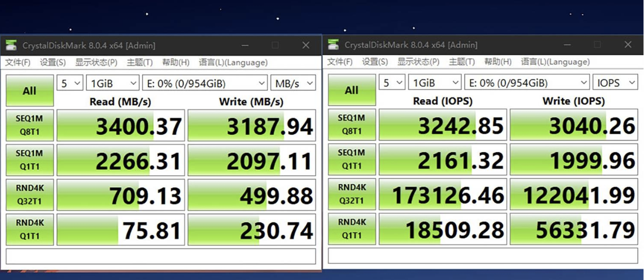Click write value 230.74
The image size is (644, 280).
252,230
